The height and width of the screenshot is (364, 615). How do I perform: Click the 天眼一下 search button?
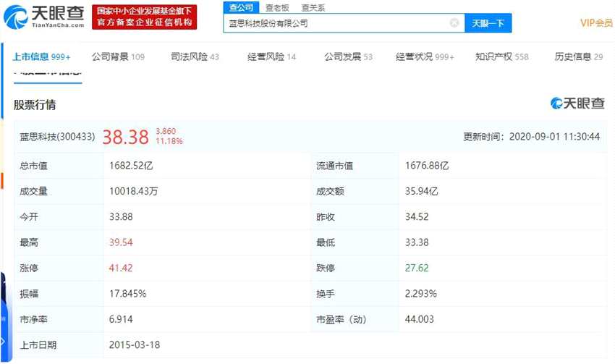[x=488, y=23]
